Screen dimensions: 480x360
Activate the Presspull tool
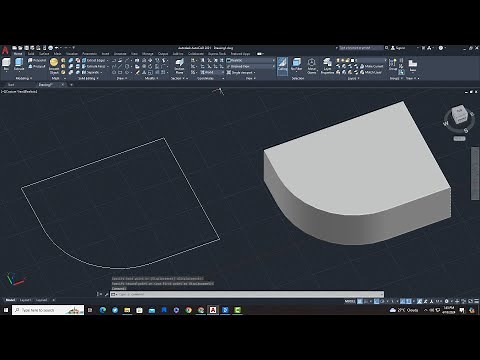pyautogui.click(x=37, y=66)
